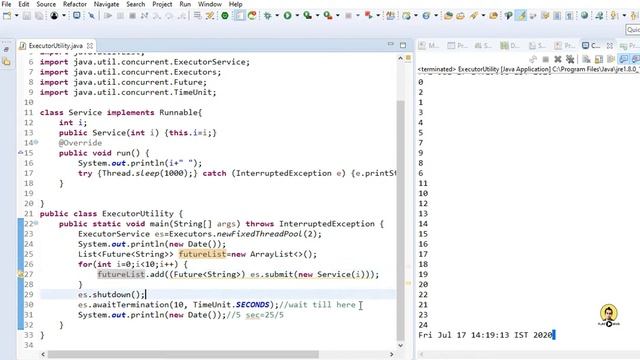
Task: Select the Console view tab
Action: click(591, 46)
